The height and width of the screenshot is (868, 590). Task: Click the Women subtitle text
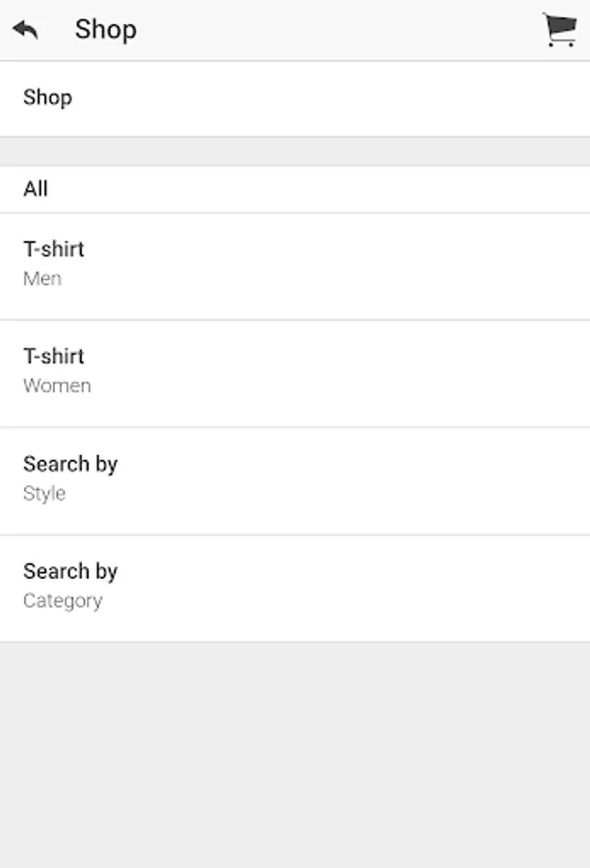click(x=57, y=386)
